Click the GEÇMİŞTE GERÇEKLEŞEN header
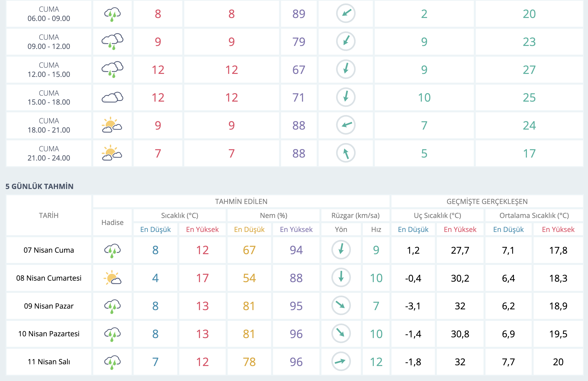Screen dimensions: 588x381 click(487, 201)
